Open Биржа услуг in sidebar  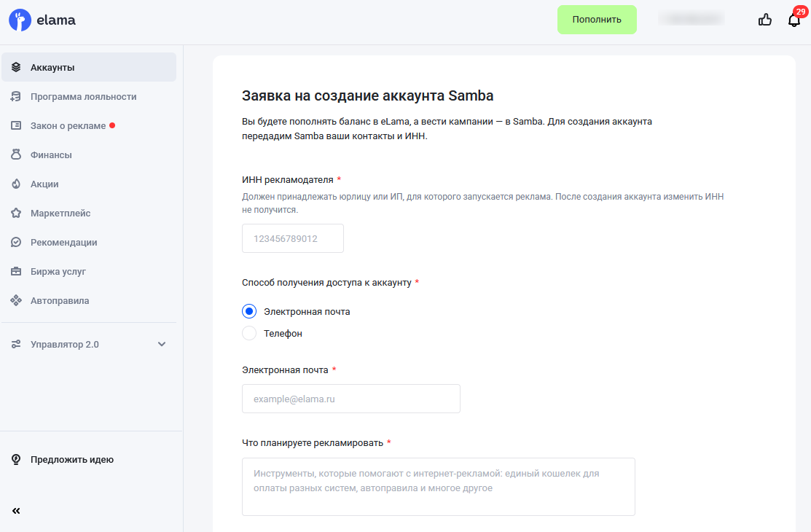(x=58, y=271)
